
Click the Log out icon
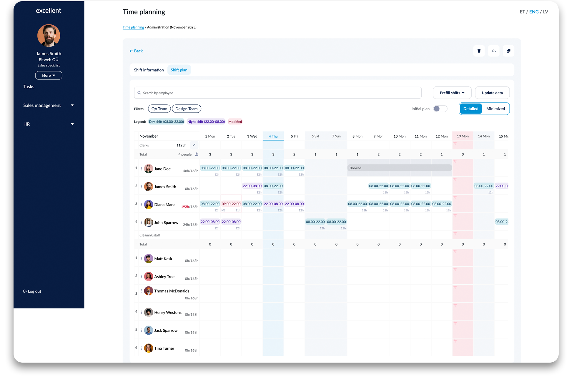click(x=25, y=291)
